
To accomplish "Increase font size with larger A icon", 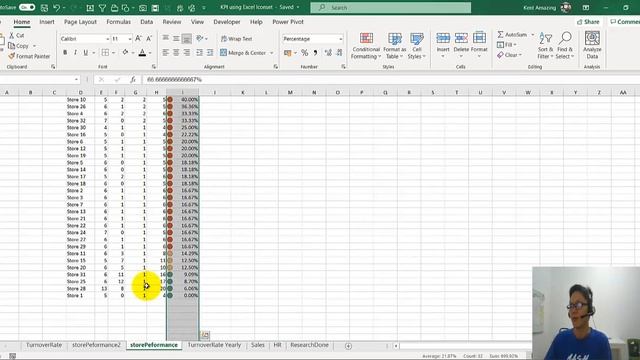I will 138,38.
